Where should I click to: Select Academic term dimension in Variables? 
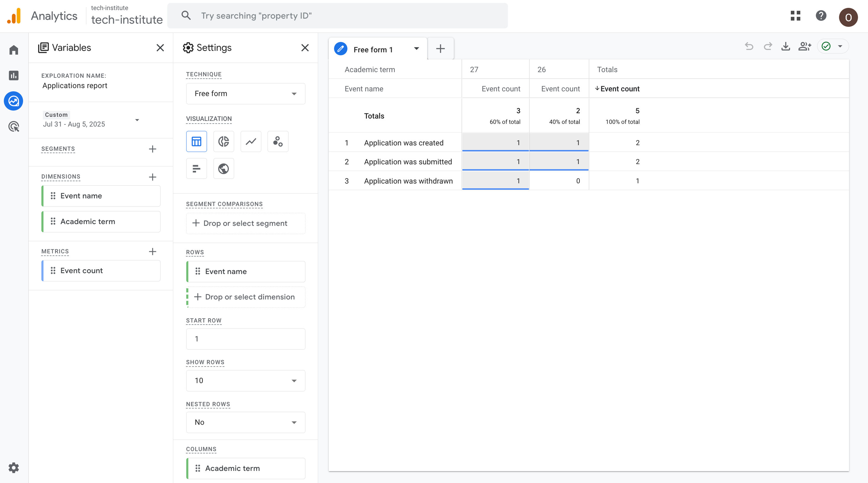pos(101,222)
